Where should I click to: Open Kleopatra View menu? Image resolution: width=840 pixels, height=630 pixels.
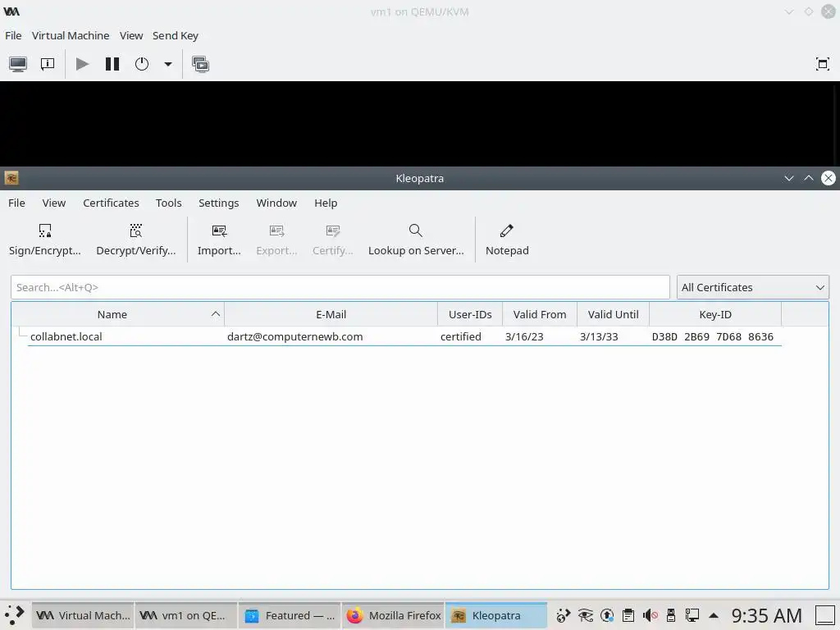pyautogui.click(x=53, y=203)
